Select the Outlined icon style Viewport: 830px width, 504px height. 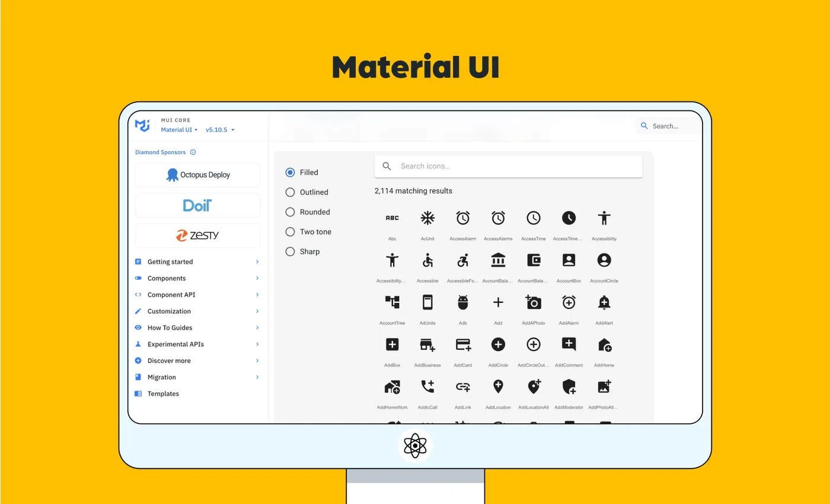290,192
